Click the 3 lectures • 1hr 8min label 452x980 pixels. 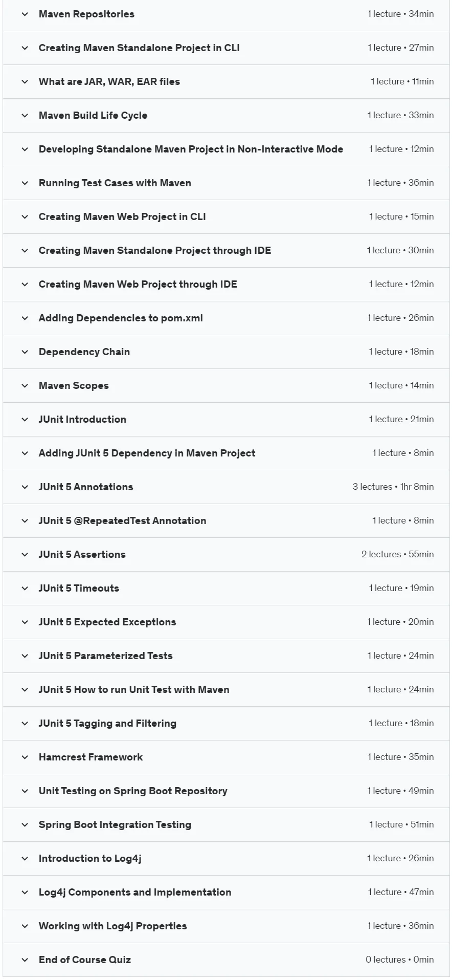(393, 487)
